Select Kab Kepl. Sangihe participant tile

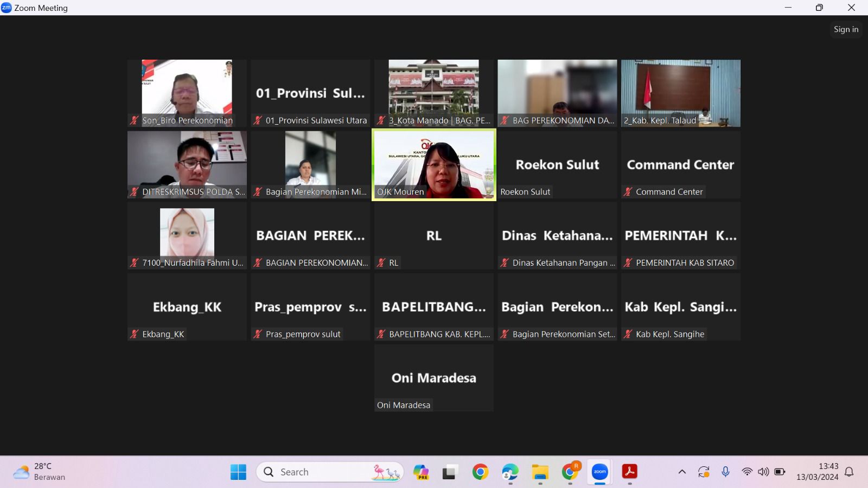pyautogui.click(x=681, y=307)
